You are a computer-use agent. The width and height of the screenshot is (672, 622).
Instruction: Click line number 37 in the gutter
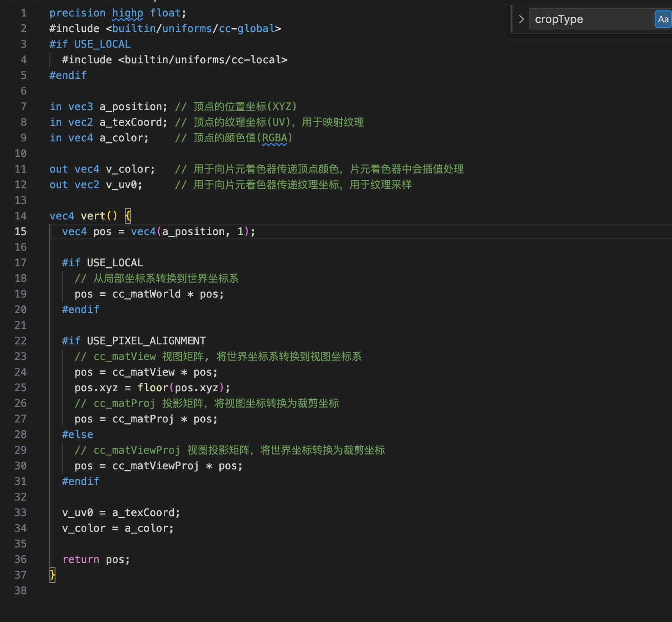(20, 575)
